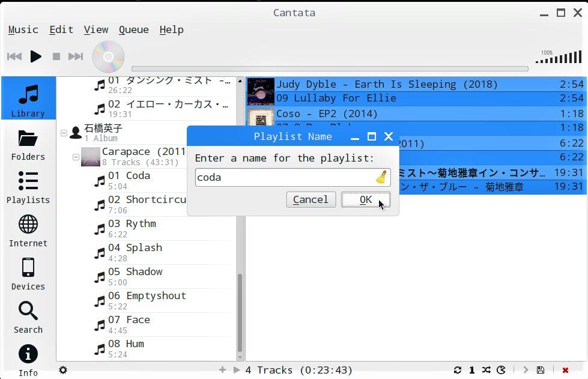Click the library scrollbar down arrow
The image size is (588, 379).
240,357
